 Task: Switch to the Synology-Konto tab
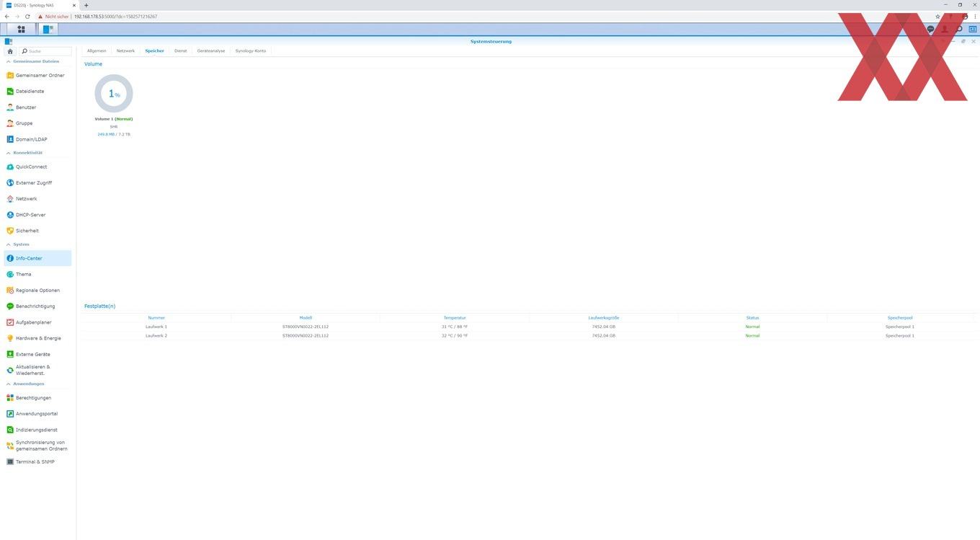251,50
